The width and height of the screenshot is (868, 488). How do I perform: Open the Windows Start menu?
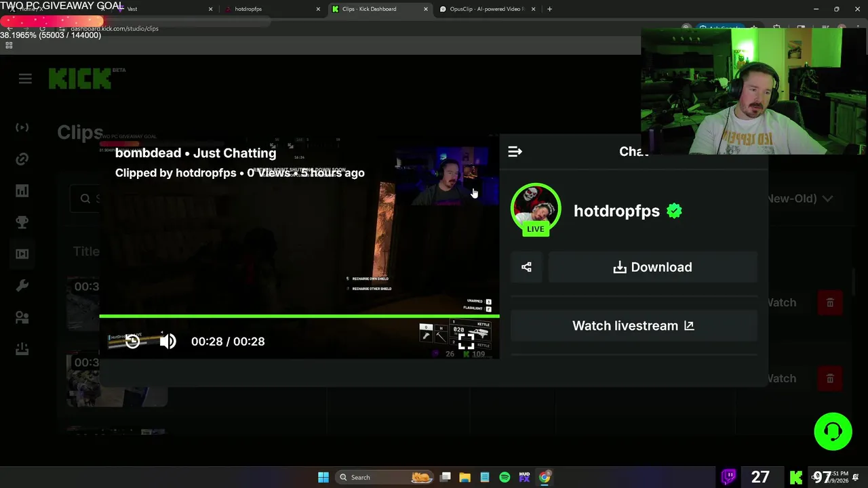tap(323, 477)
